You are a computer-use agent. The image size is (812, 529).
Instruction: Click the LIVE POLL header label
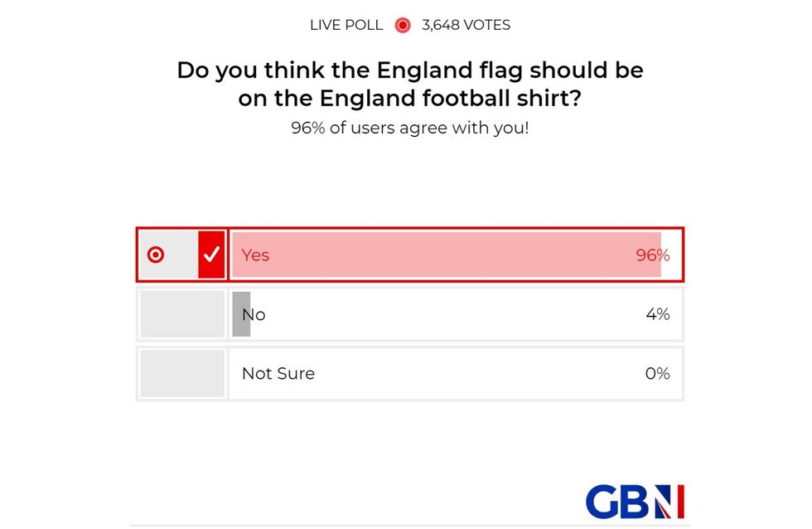pyautogui.click(x=346, y=25)
